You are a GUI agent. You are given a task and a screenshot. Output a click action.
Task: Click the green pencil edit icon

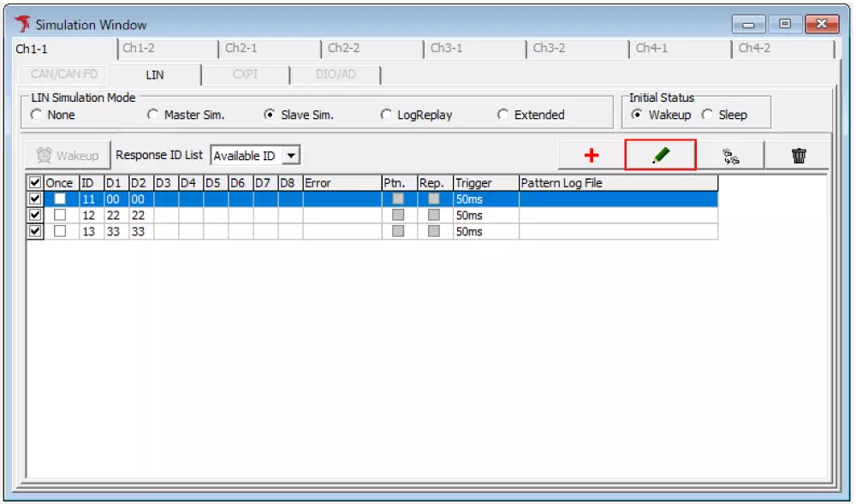click(660, 155)
